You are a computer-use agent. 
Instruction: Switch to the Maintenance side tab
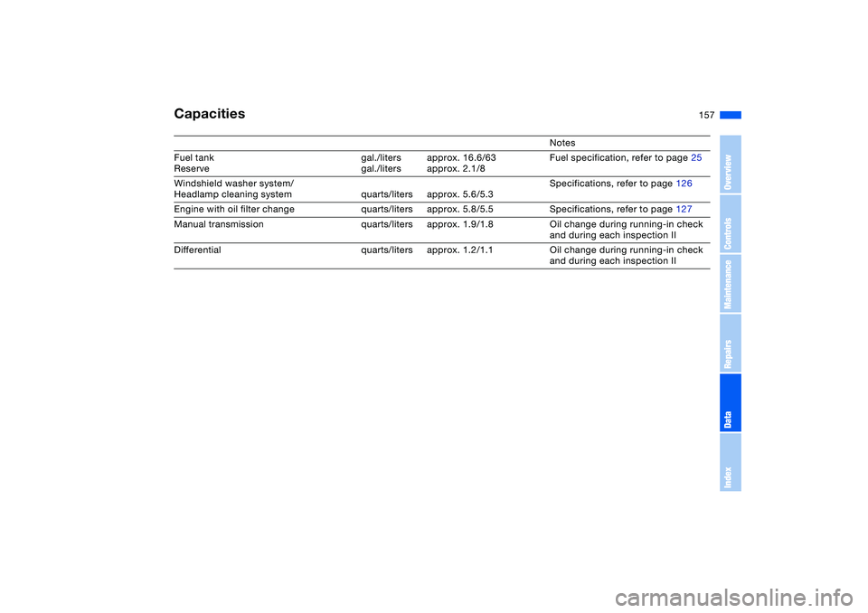click(x=731, y=284)
